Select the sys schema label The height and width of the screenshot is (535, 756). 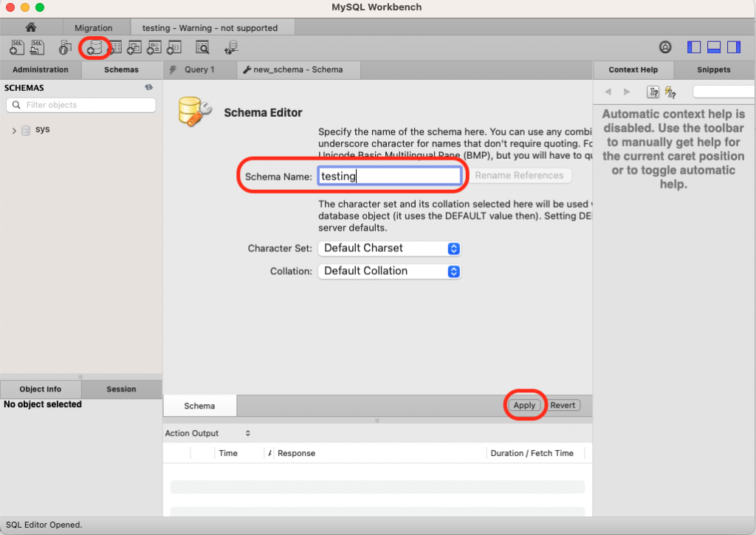click(x=42, y=129)
